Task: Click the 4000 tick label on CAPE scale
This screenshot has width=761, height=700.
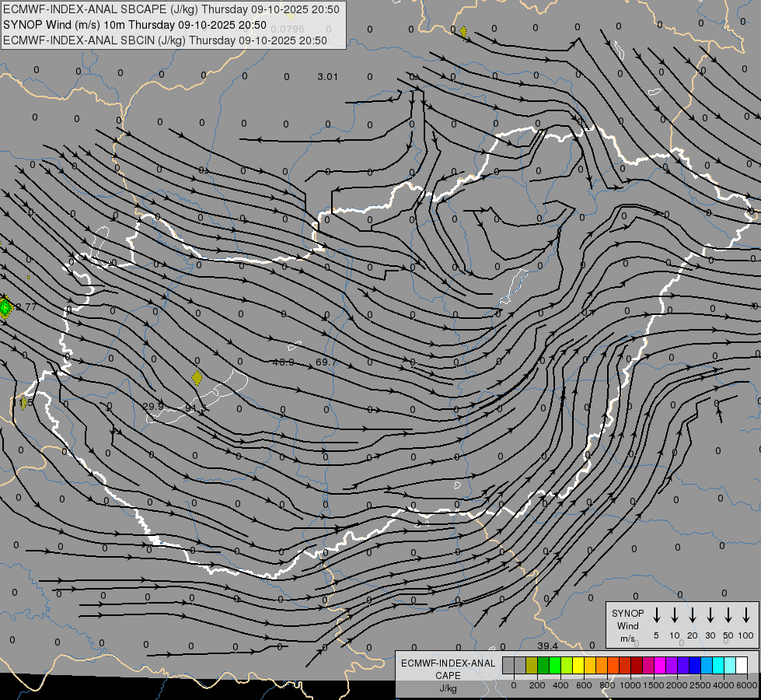Action: (x=724, y=685)
